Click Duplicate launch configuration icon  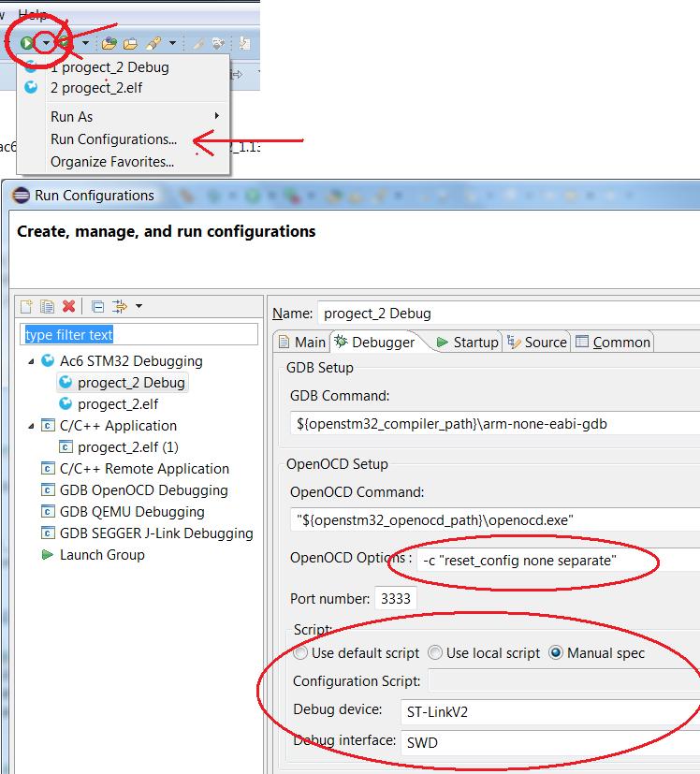click(x=47, y=306)
